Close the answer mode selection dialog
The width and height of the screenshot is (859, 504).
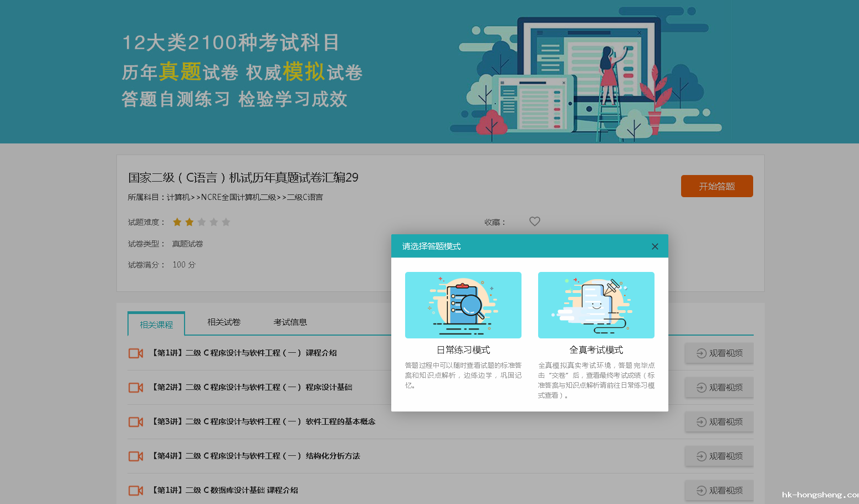click(655, 246)
